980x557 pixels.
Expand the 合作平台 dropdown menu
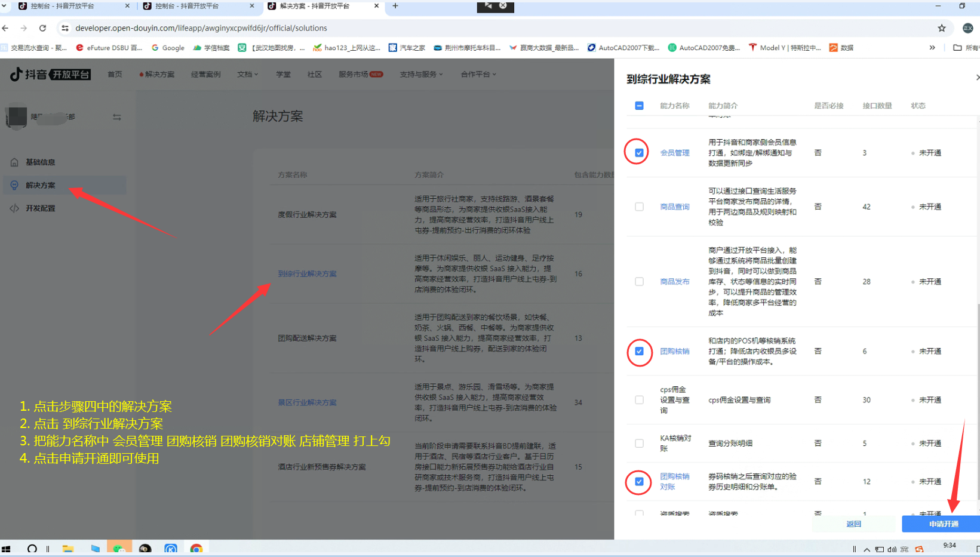click(478, 75)
